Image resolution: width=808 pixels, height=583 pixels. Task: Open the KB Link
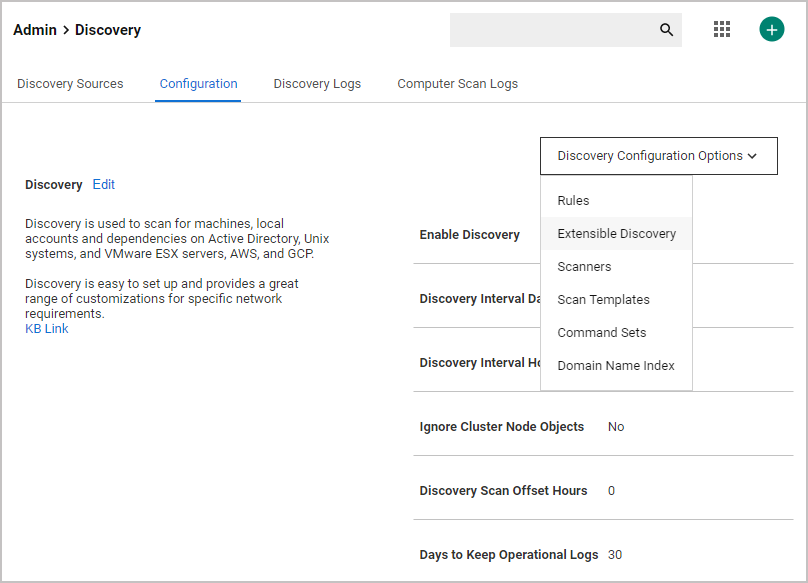tap(47, 329)
